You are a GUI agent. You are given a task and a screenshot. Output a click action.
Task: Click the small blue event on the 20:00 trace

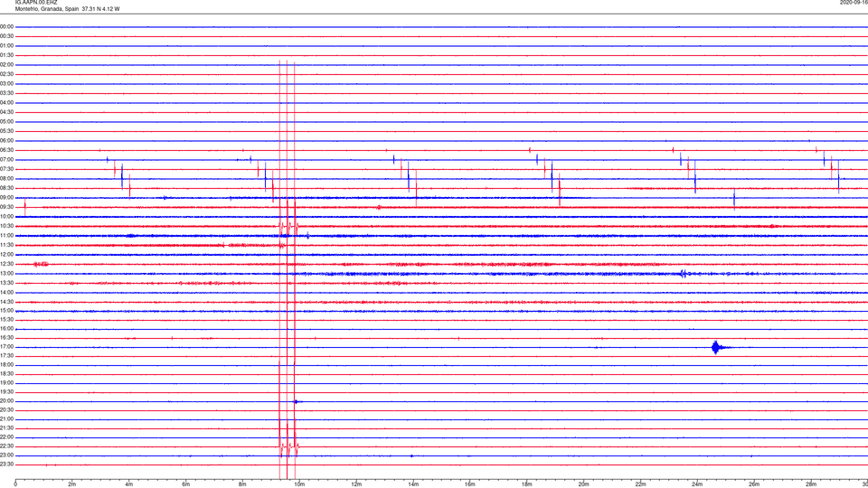pyautogui.click(x=297, y=401)
